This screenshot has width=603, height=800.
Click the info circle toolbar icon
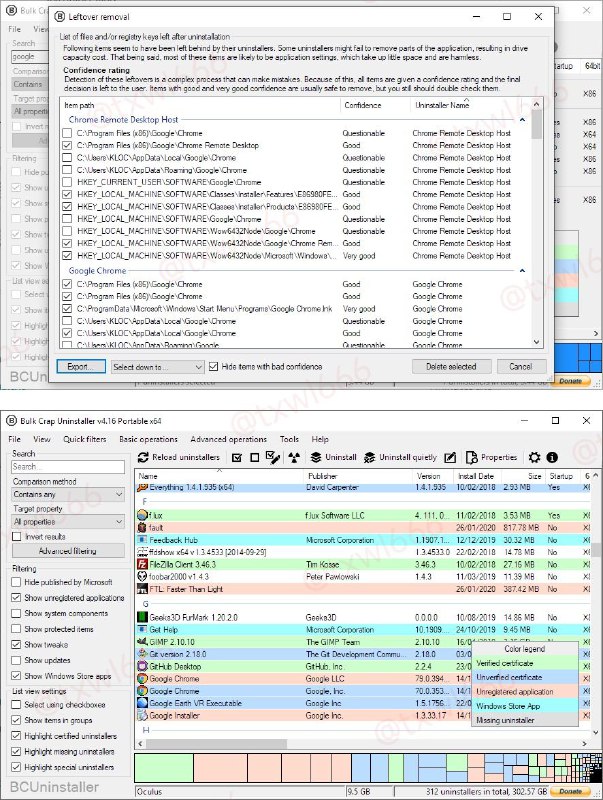pyautogui.click(x=552, y=457)
